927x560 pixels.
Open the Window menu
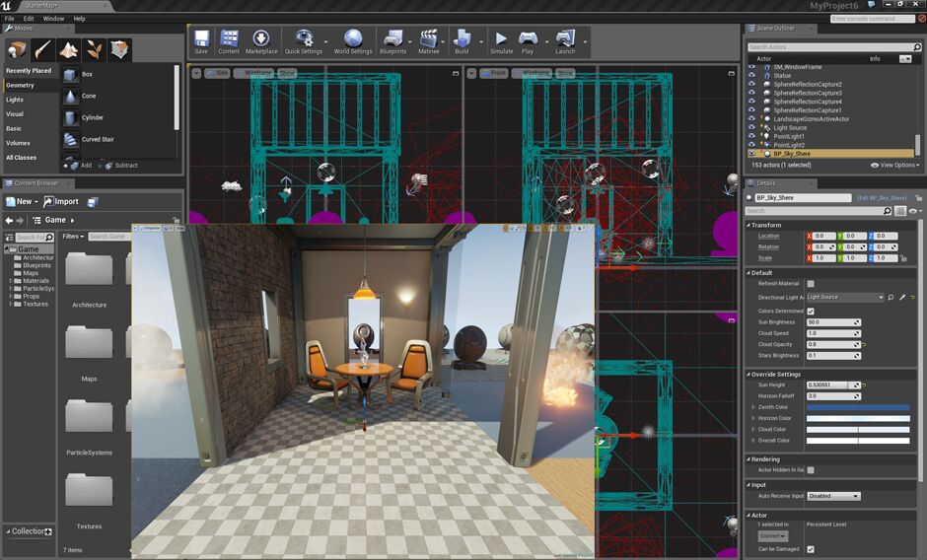coord(53,19)
